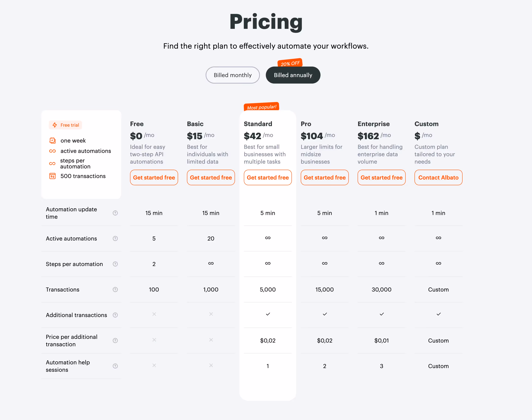Image resolution: width=532 pixels, height=420 pixels.
Task: Click Contact Albato for the Custom plan
Action: click(438, 177)
